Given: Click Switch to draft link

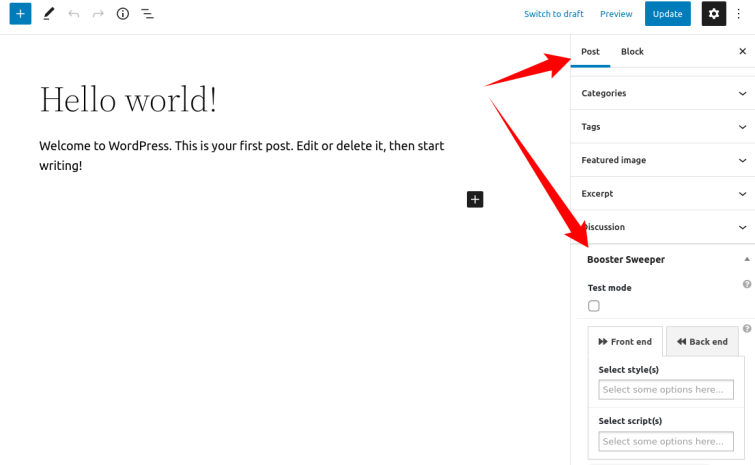Looking at the screenshot, I should click(554, 14).
